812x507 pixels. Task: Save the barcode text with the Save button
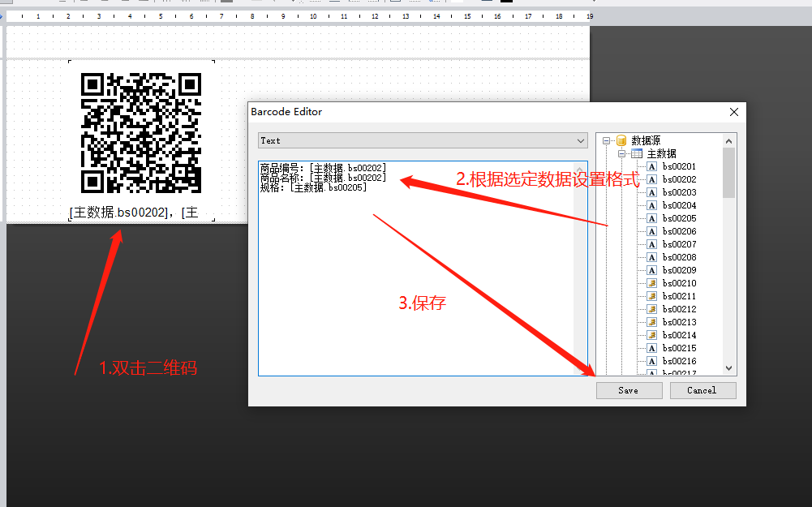[629, 390]
